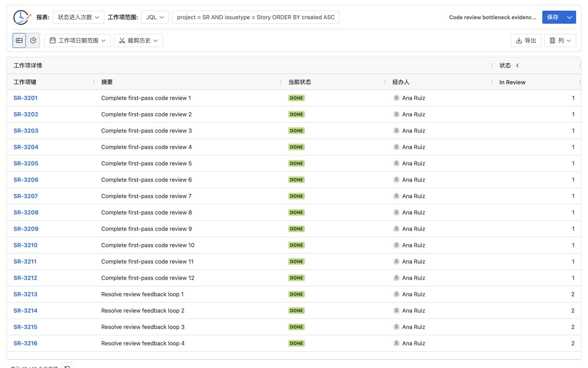Click assignee name Ana Ruiz in SR-3211 row
The height and width of the screenshot is (368, 588).
click(x=414, y=262)
